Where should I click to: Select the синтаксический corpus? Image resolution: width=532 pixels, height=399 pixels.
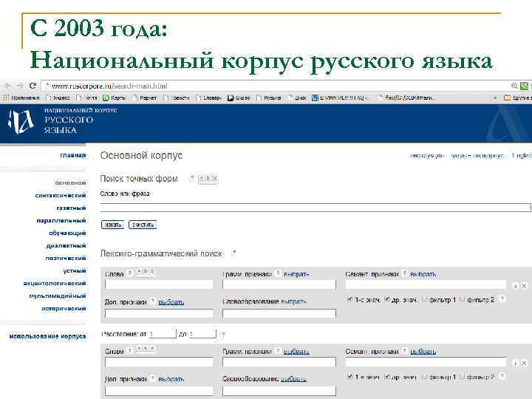tap(61, 195)
